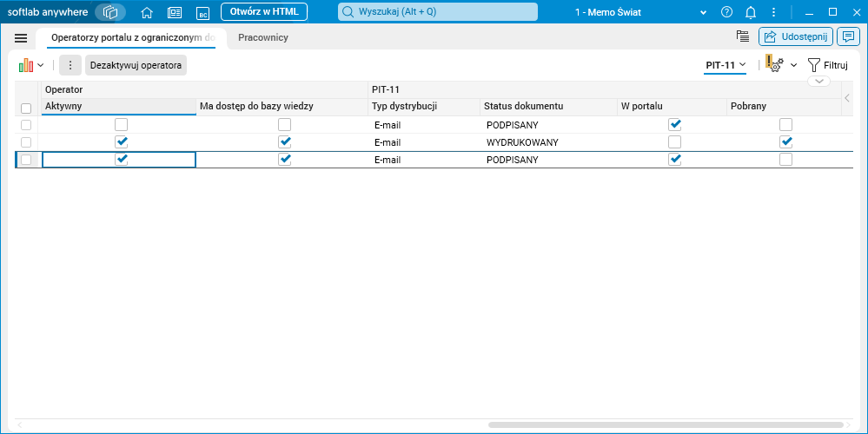Image resolution: width=868 pixels, height=434 pixels.
Task: Sort by the Aktywny column header
Action: click(x=119, y=106)
